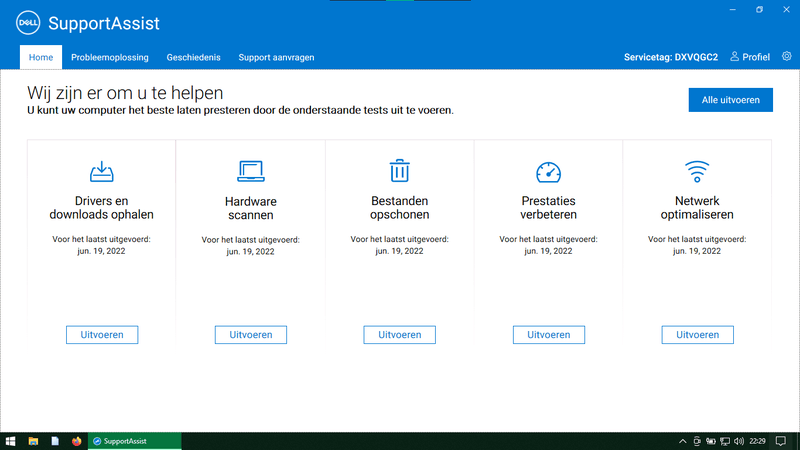Open the Windows Start menu
800x450 pixels.
click(x=10, y=441)
